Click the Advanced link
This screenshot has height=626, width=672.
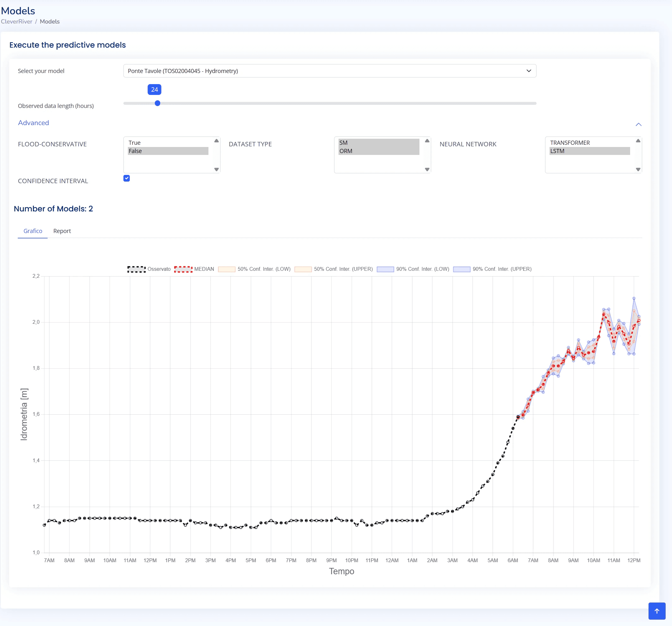33,123
